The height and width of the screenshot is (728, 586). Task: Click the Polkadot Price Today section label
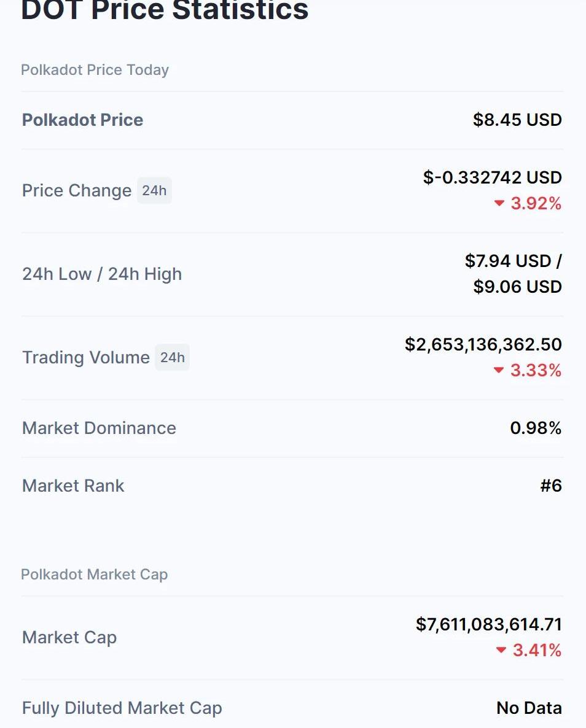click(95, 70)
